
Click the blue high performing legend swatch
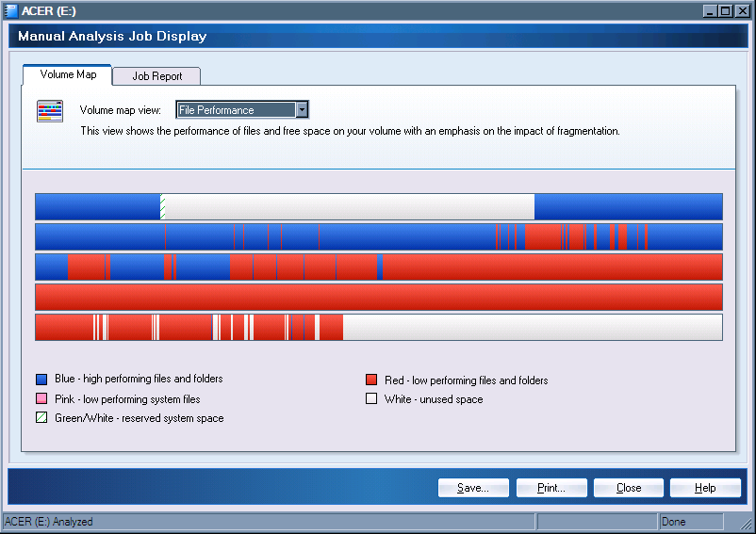point(41,380)
